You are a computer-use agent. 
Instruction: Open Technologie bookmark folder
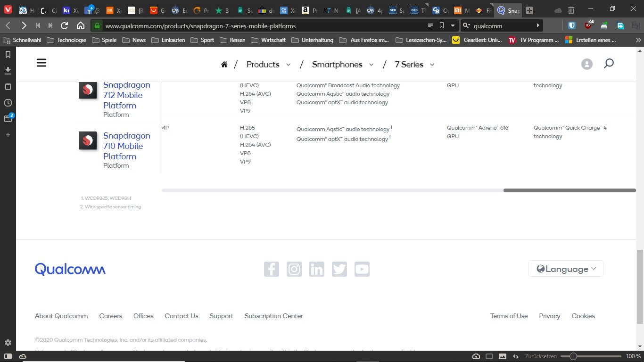(x=66, y=40)
